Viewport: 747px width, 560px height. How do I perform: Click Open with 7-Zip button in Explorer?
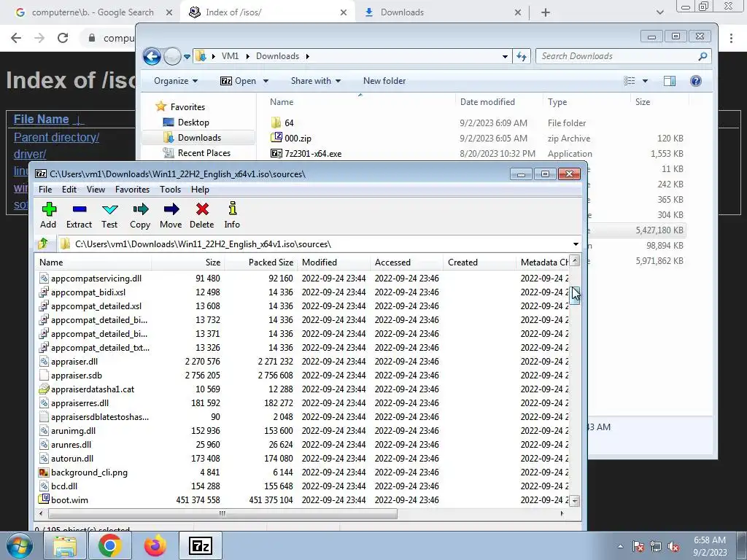(x=239, y=81)
